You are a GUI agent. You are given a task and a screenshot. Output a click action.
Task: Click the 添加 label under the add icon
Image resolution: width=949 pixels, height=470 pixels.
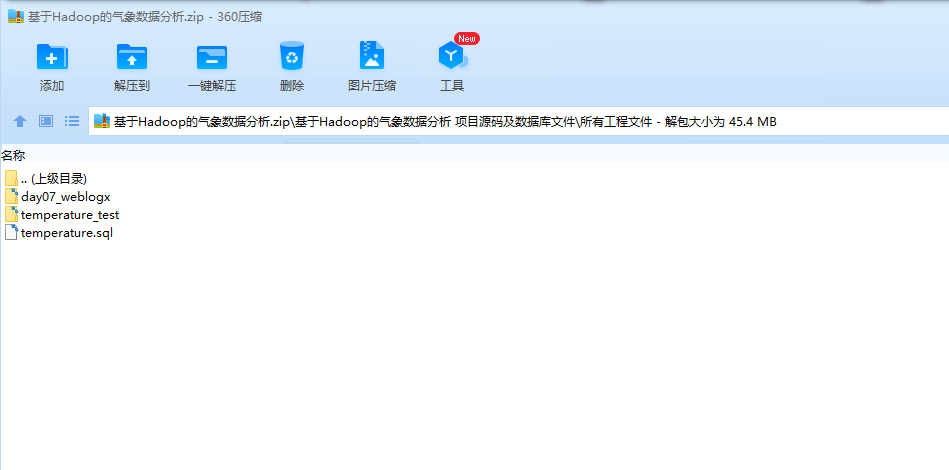coord(52,86)
